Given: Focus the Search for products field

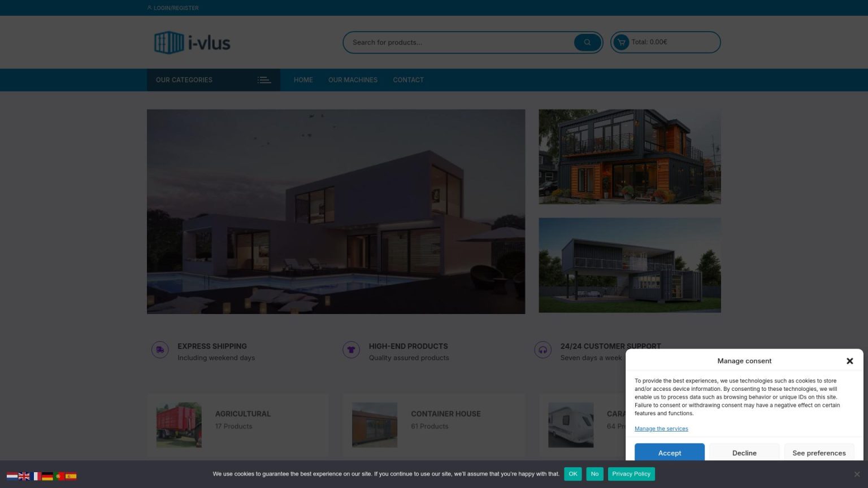Looking at the screenshot, I should click(x=461, y=42).
